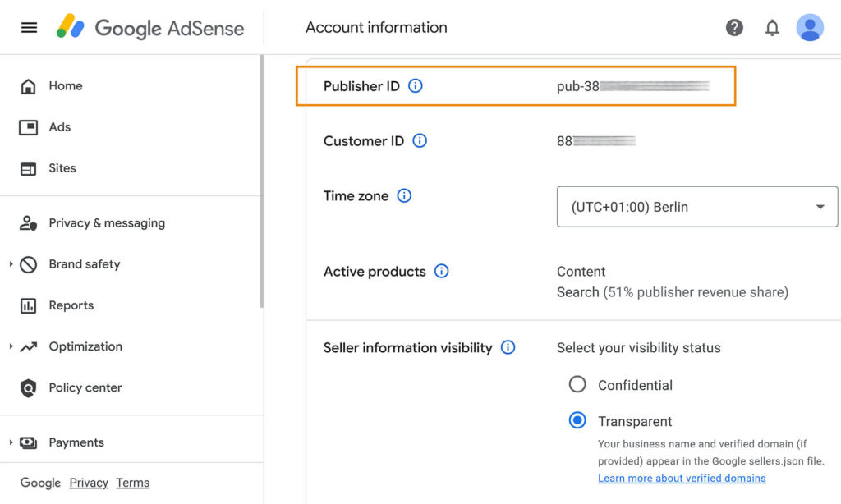Image resolution: width=841 pixels, height=504 pixels.
Task: Select the Transparent radio option
Action: pos(577,421)
